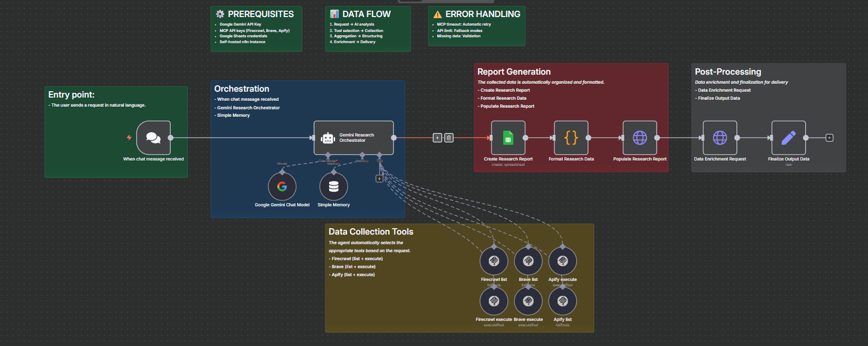Select the Brave list MCP node

(528, 261)
